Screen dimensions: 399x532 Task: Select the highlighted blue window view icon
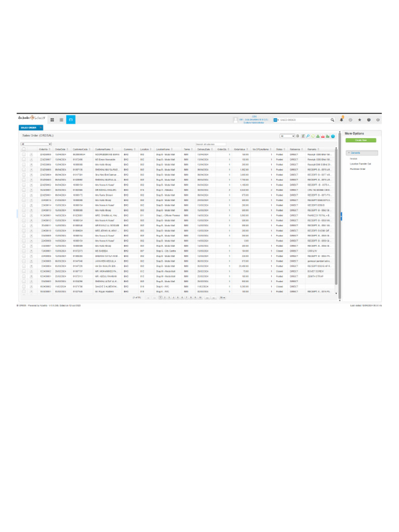(71, 120)
